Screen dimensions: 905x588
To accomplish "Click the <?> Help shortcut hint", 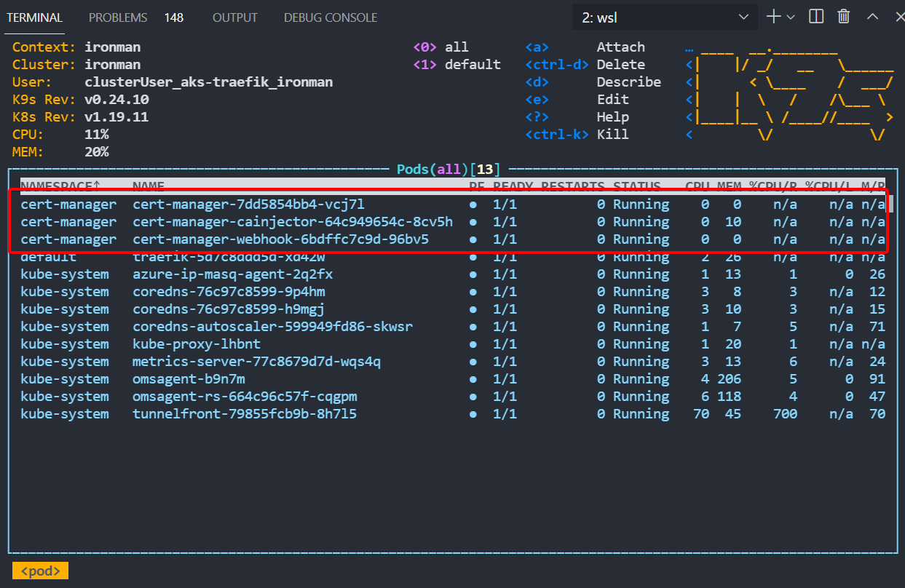I will (577, 117).
